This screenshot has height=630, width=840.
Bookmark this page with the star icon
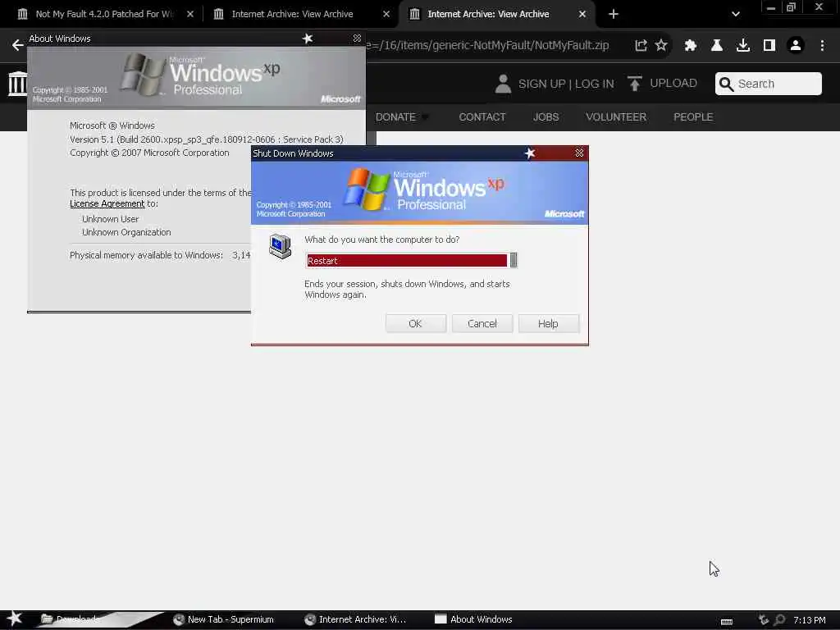pyautogui.click(x=662, y=46)
